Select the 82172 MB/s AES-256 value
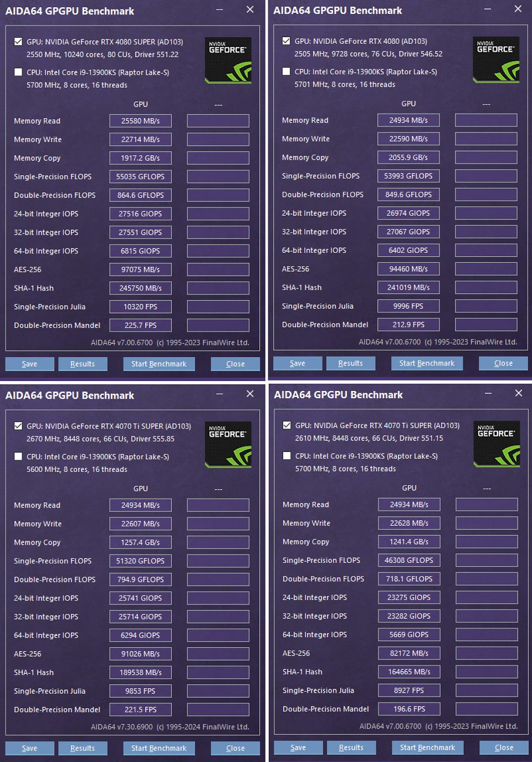Screen dimensions: 532x762 coord(409,653)
